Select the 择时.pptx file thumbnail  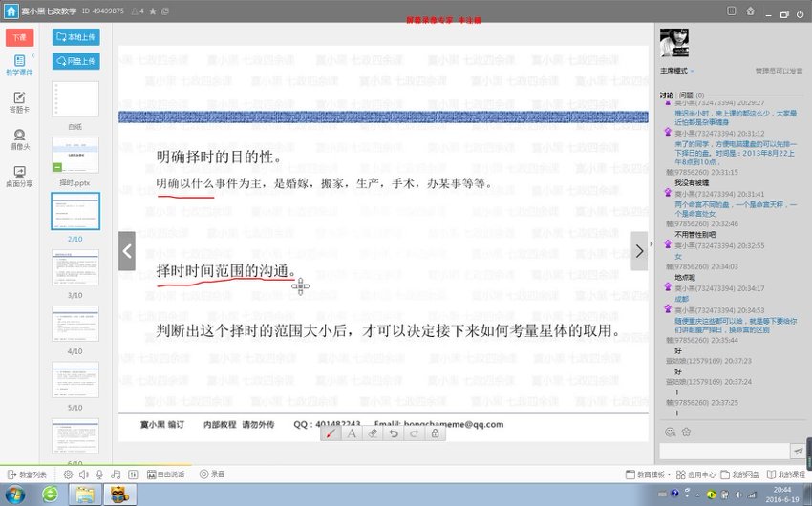[75, 156]
